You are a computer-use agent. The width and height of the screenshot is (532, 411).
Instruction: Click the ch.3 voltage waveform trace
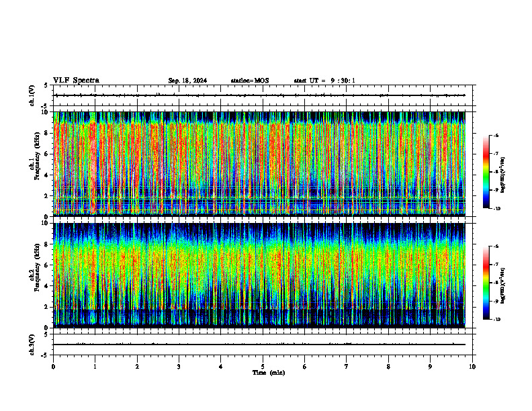(x=259, y=345)
